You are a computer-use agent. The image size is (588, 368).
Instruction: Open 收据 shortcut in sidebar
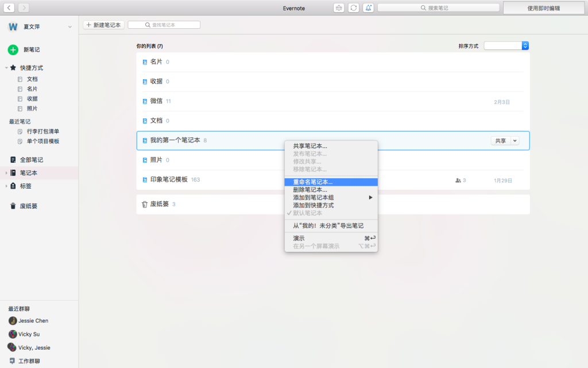[32, 99]
